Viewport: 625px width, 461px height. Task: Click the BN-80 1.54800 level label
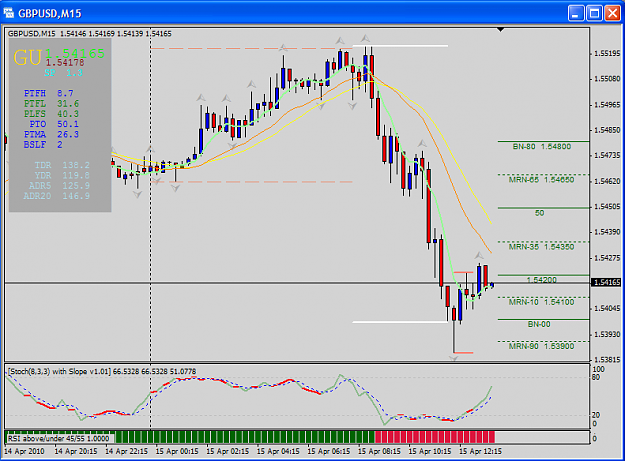click(x=542, y=147)
